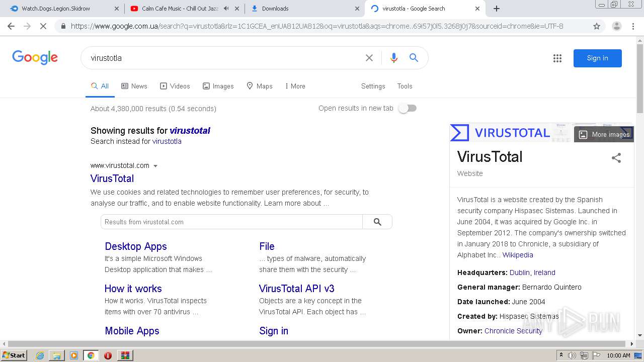644x362 pixels.
Task: Open the Chronicle Security owner link
Action: (513, 331)
